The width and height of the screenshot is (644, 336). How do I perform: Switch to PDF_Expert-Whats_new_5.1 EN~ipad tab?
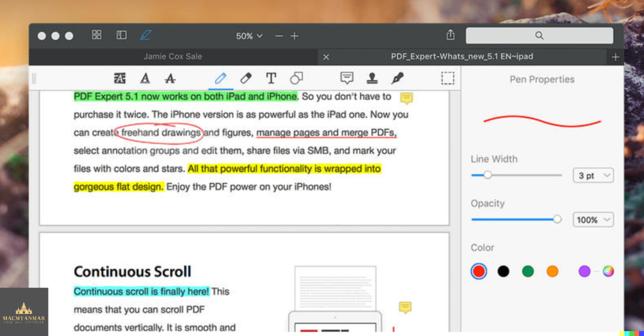pos(462,57)
